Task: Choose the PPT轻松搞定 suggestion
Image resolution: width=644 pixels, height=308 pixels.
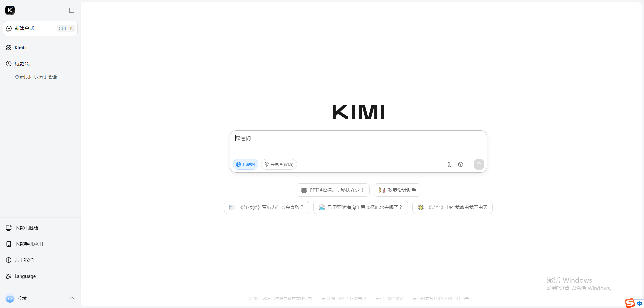Action: click(x=332, y=190)
